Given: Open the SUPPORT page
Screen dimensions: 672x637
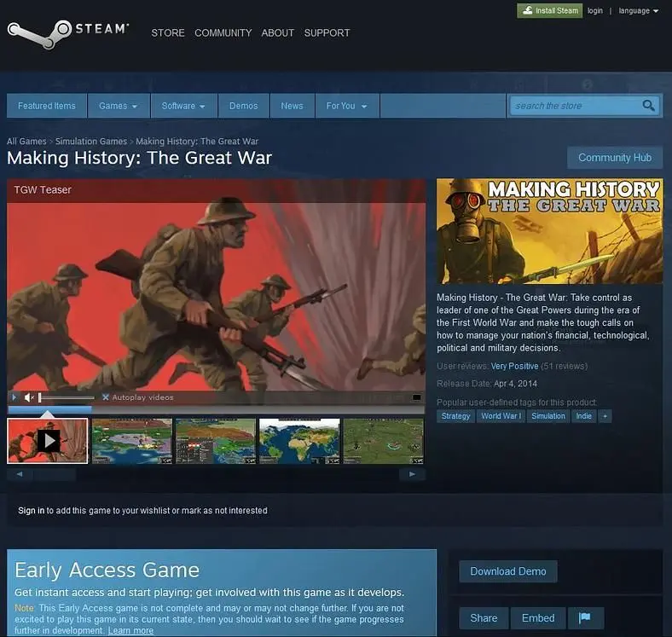Looking at the screenshot, I should click(x=327, y=33).
